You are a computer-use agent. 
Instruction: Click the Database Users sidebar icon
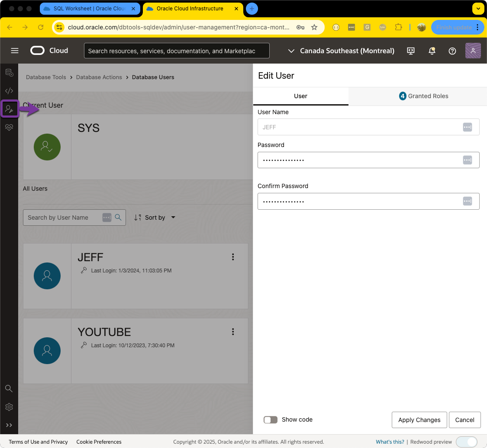point(9,109)
